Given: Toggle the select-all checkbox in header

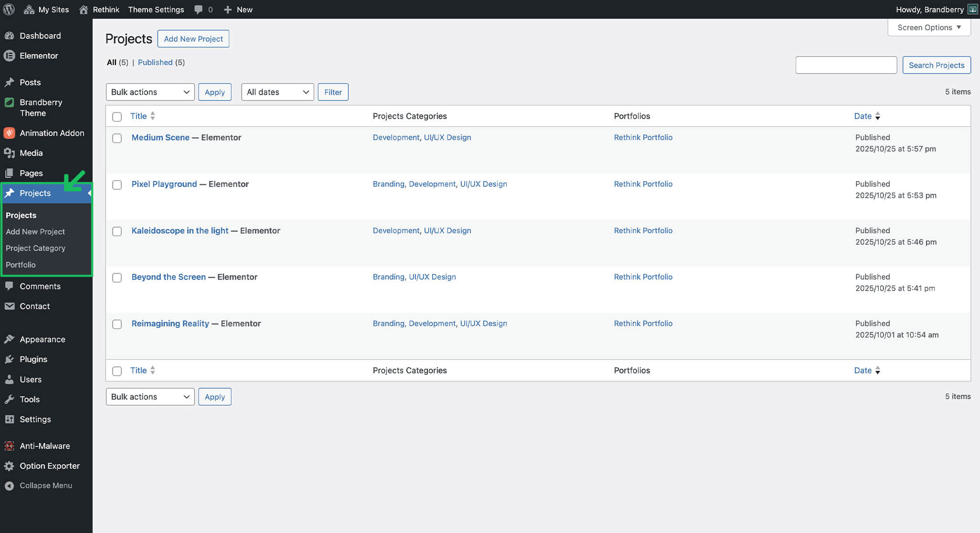Looking at the screenshot, I should click(x=117, y=117).
